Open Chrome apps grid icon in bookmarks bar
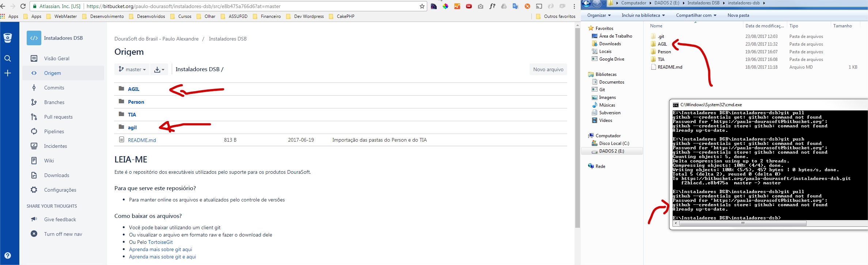The image size is (868, 265). click(3, 16)
